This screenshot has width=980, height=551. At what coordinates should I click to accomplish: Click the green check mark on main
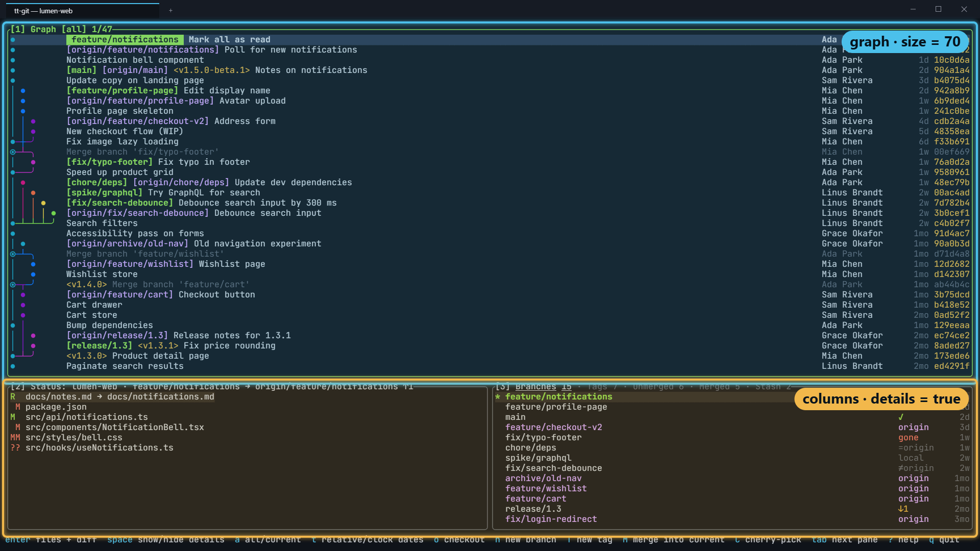(901, 417)
